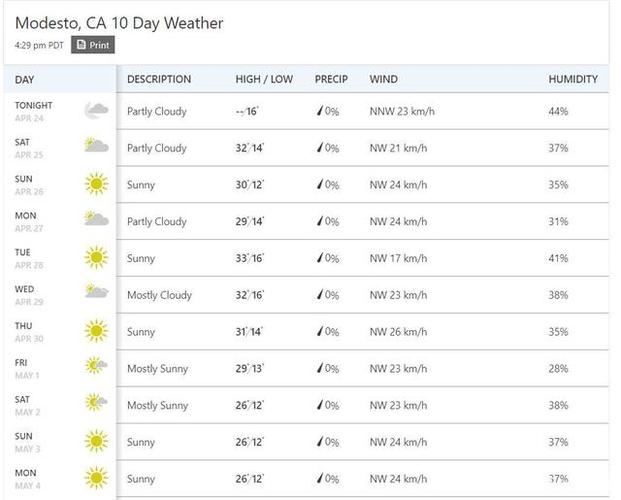Select the WIND column header
621x500 pixels.
click(x=383, y=79)
